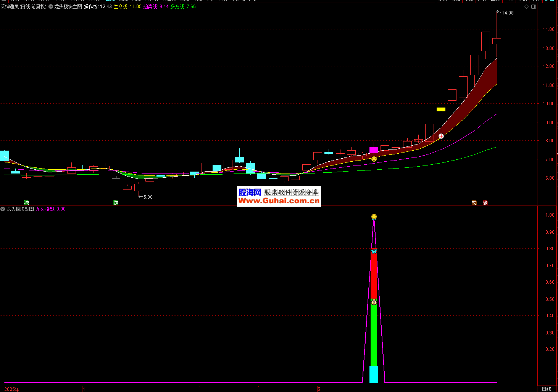Click the 减 marker below the chart
558x392 pixels.
point(26,202)
